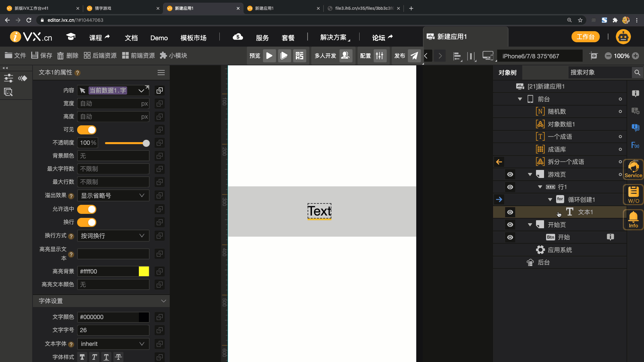Turn off the 换行 line wrap toggle

coord(87,222)
